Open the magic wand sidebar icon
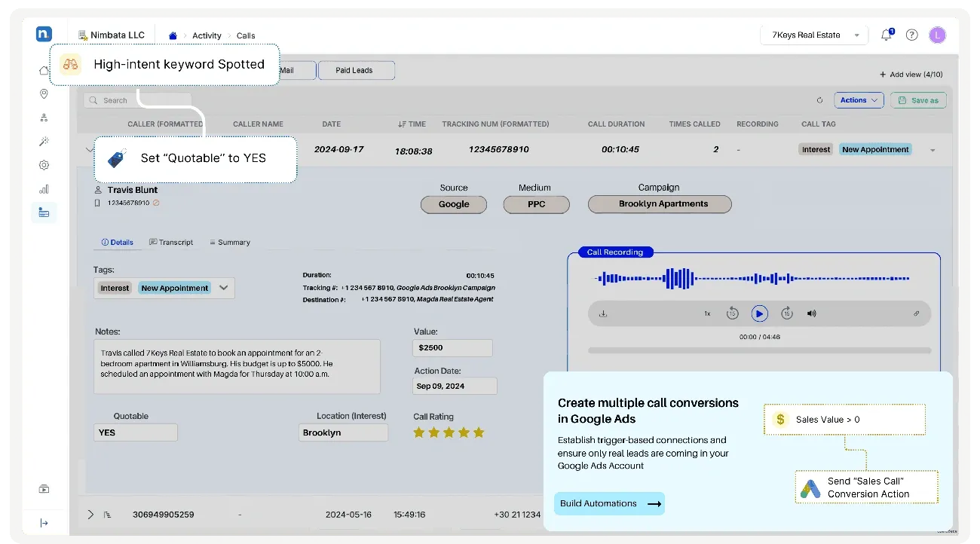Viewport: 980px width, 544px height. pos(44,142)
